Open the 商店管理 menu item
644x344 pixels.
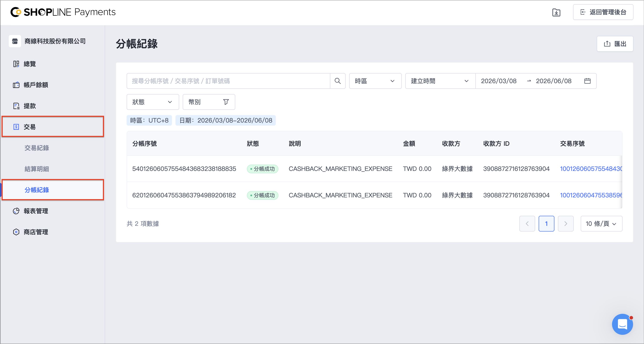point(53,232)
